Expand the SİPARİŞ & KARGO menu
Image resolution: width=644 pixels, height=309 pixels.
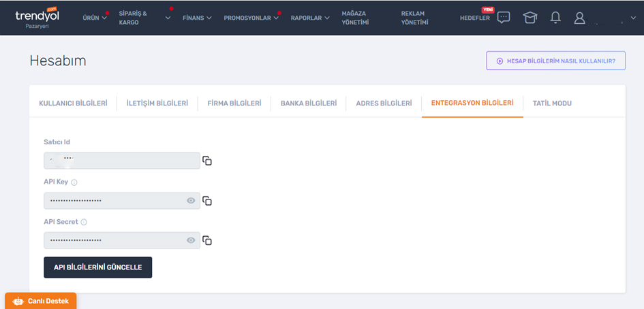pyautogui.click(x=144, y=18)
